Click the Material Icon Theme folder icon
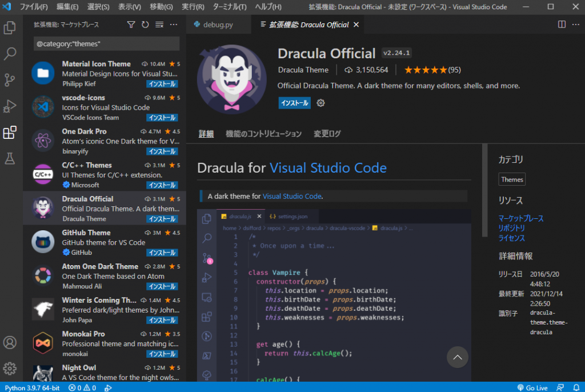The width and height of the screenshot is (585, 392). (x=43, y=73)
